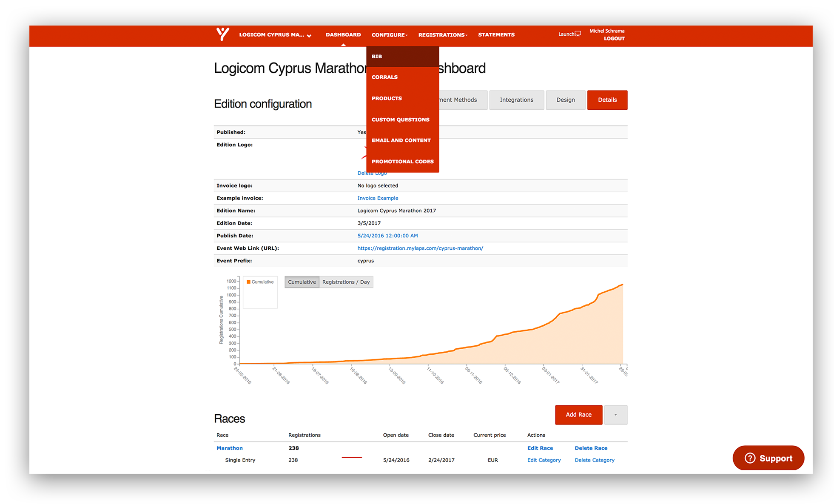Open the Design tab
The width and height of the screenshot is (834, 504).
point(565,100)
